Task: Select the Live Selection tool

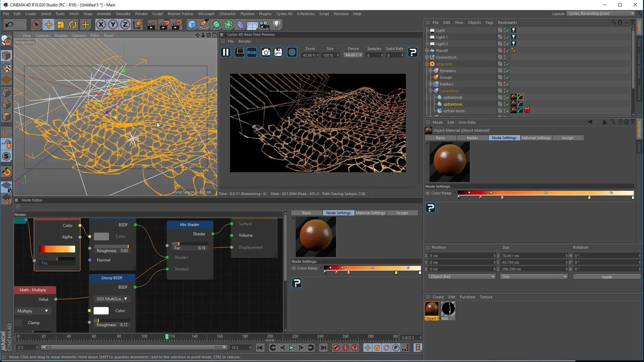Action: pyautogui.click(x=36, y=24)
